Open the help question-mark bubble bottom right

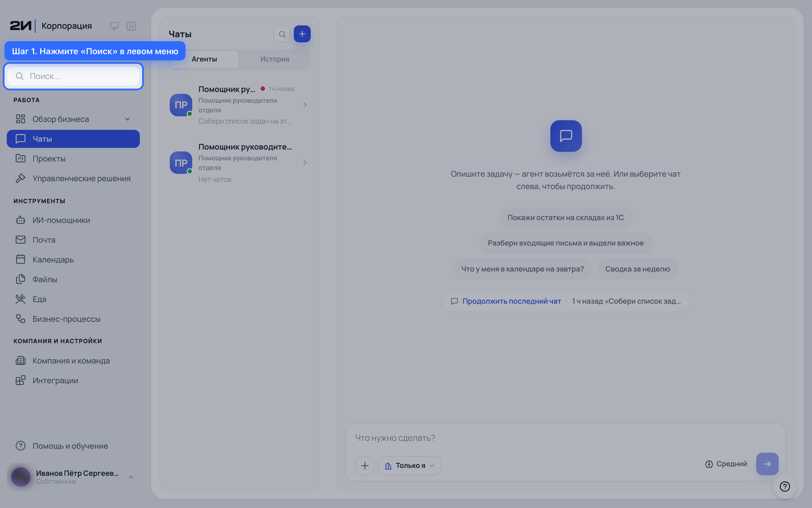coord(784,486)
